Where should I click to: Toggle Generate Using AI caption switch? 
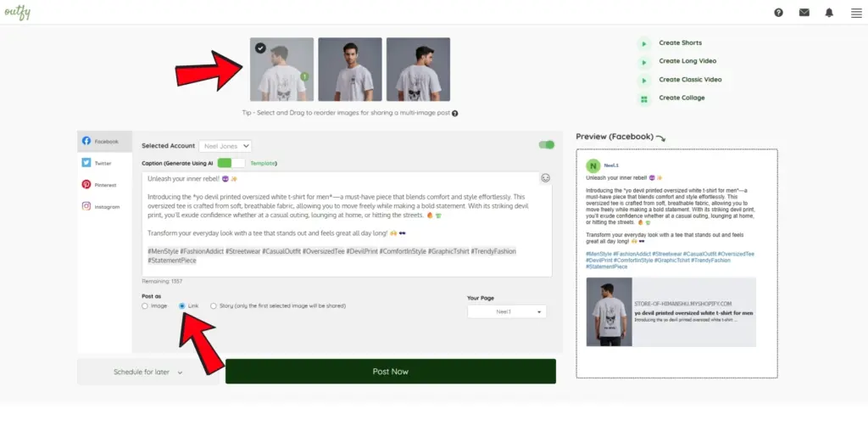point(231,163)
